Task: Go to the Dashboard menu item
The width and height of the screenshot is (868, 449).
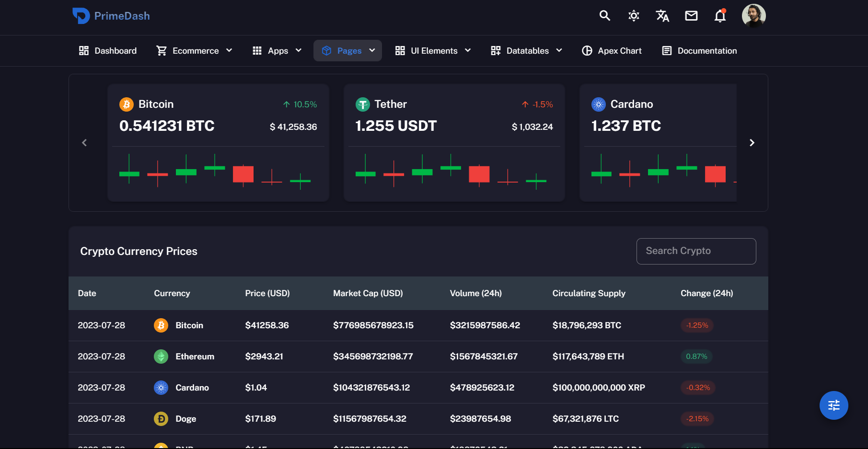Action: (x=108, y=51)
